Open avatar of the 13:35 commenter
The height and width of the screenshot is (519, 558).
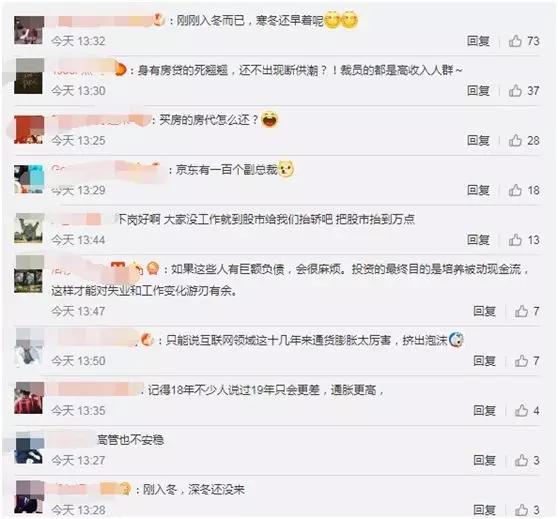click(x=29, y=398)
